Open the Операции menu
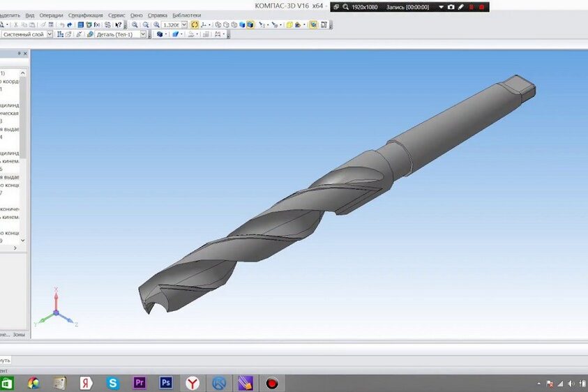 51,15
